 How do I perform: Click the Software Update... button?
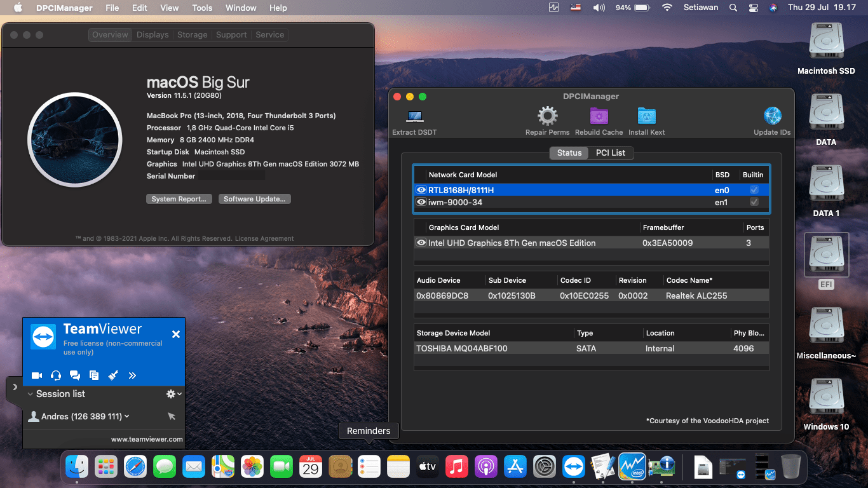click(255, 199)
